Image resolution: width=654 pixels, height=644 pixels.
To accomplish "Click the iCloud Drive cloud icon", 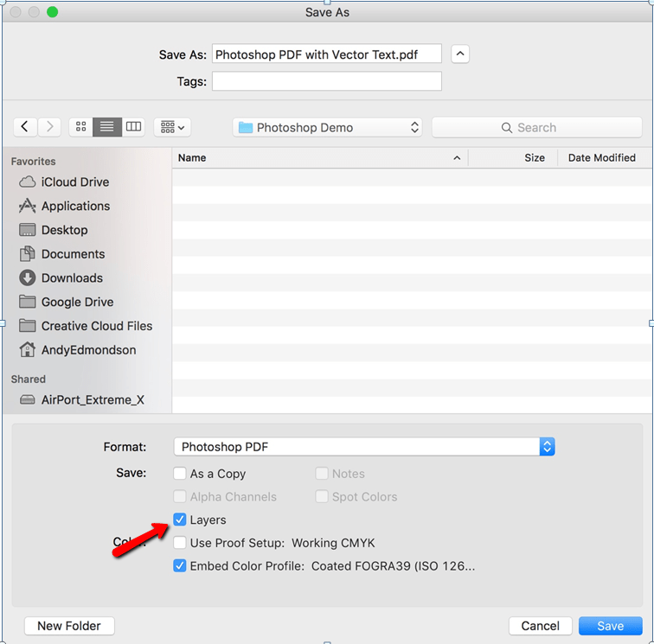I will coord(28,182).
